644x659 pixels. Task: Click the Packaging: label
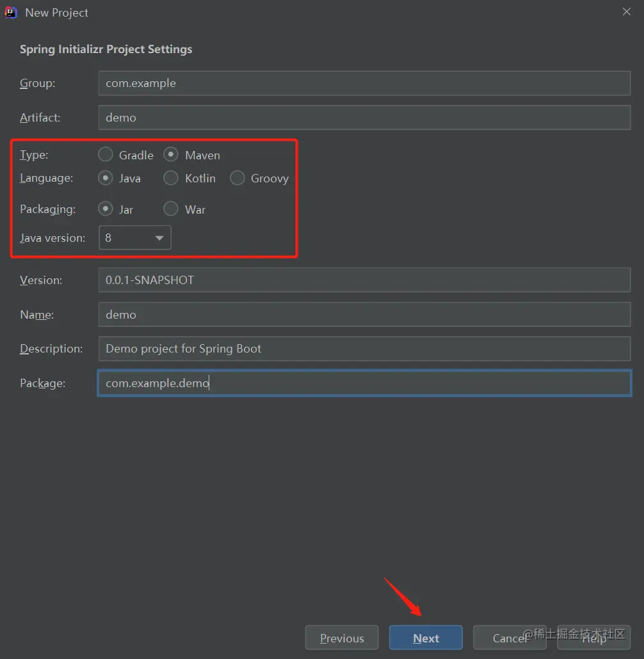click(48, 209)
